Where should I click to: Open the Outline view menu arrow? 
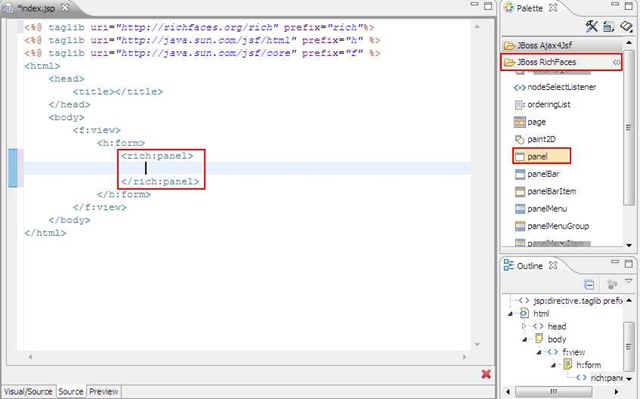tap(629, 281)
